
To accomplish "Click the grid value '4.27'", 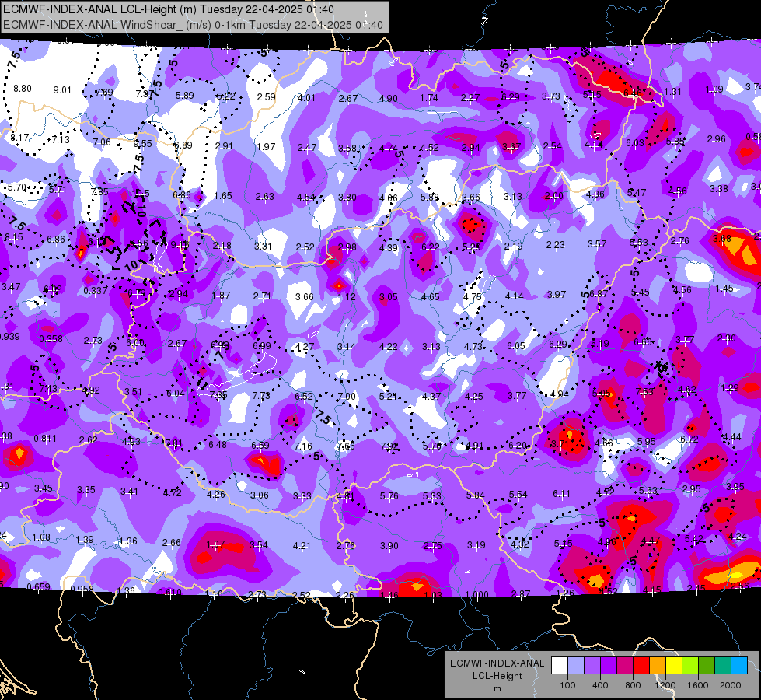I will point(304,347).
